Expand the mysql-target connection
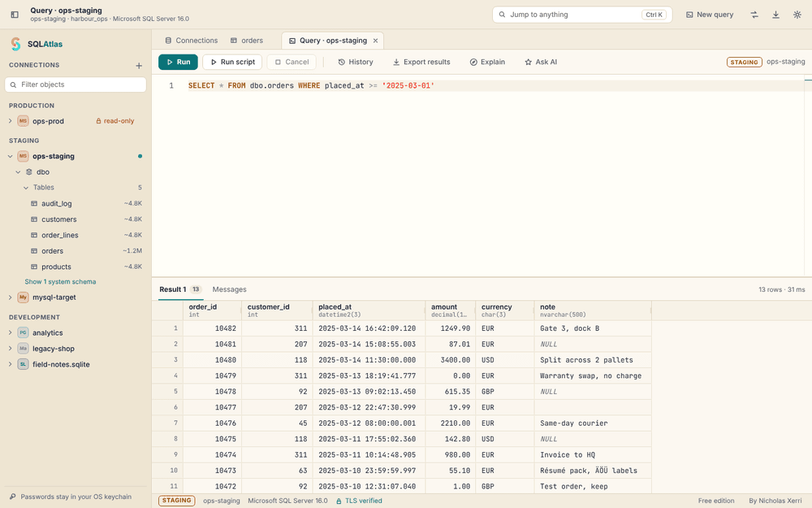 [10, 297]
